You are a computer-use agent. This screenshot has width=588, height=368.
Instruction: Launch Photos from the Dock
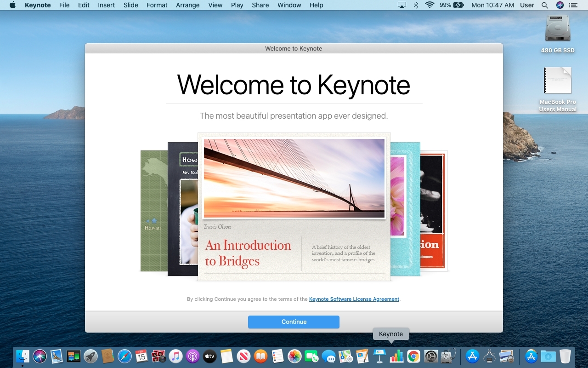tap(294, 356)
